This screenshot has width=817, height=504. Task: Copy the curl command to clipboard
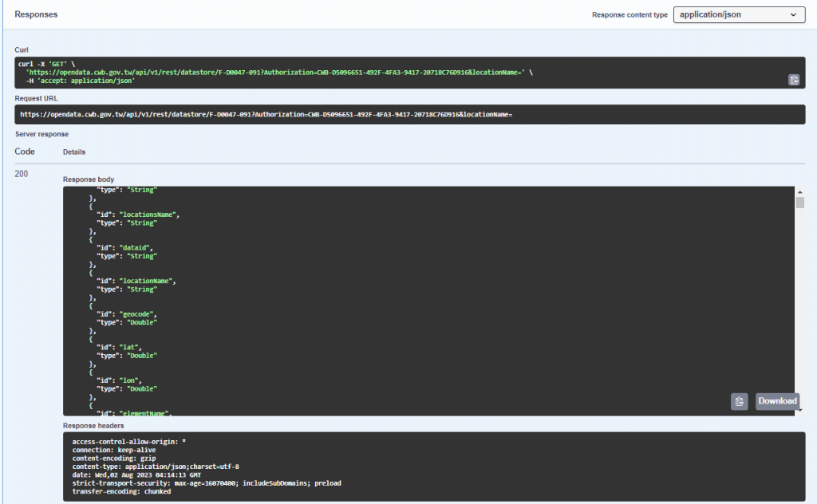pos(794,80)
